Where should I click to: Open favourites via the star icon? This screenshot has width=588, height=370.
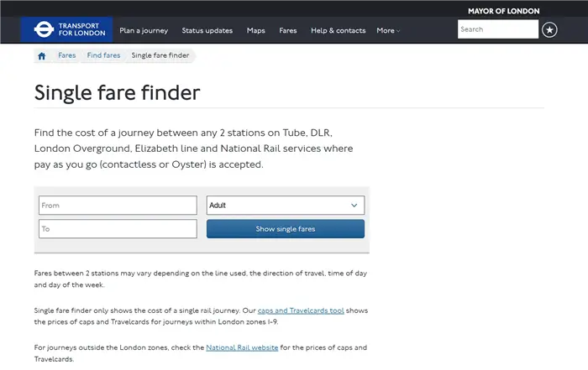pos(549,30)
